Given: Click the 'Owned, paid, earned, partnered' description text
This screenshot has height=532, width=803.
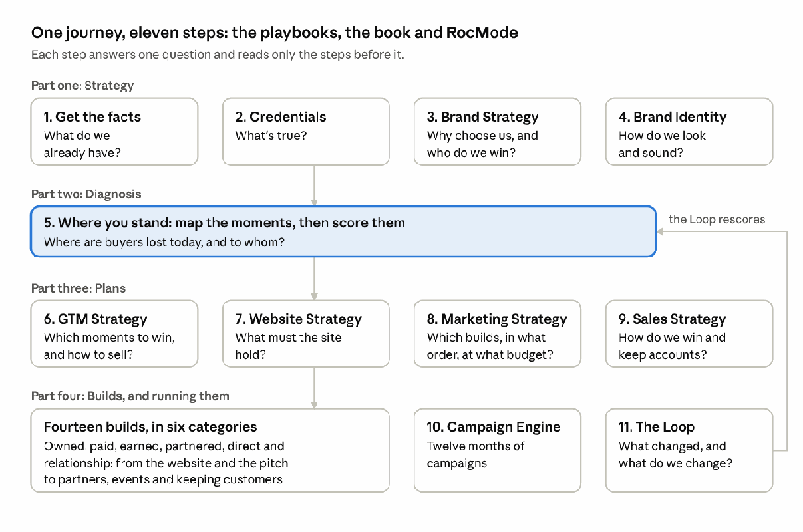Looking at the screenshot, I should click(166, 463).
